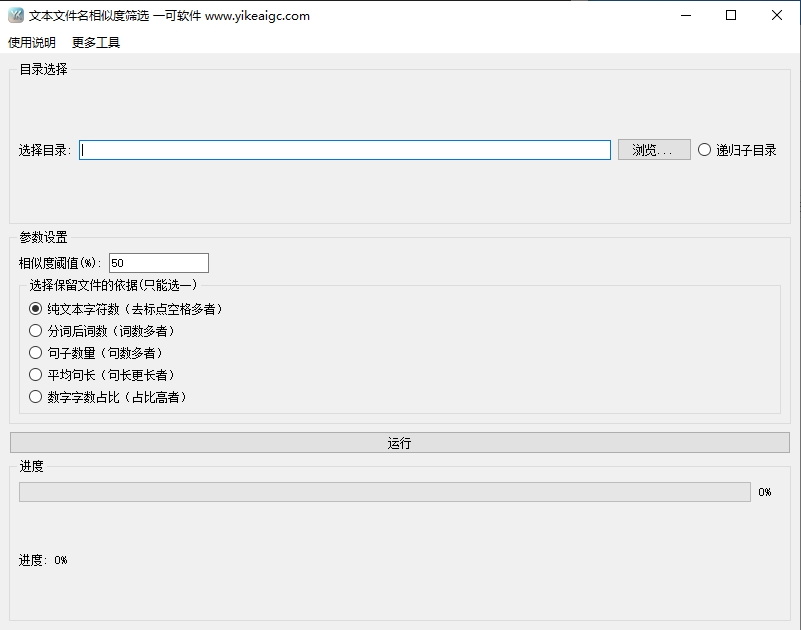The height and width of the screenshot is (630, 801).
Task: Focus the 选择目录 path input field
Action: pyautogui.click(x=345, y=150)
